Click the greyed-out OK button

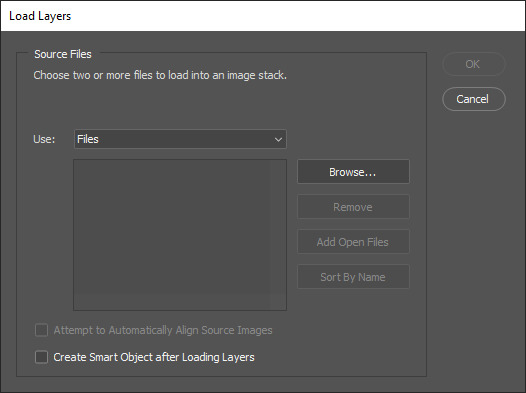coord(474,64)
